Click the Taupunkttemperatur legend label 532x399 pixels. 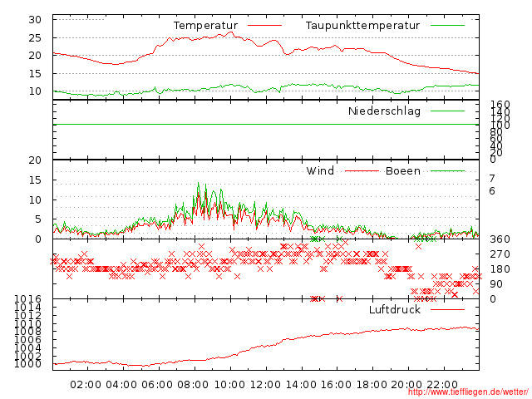pos(362,26)
